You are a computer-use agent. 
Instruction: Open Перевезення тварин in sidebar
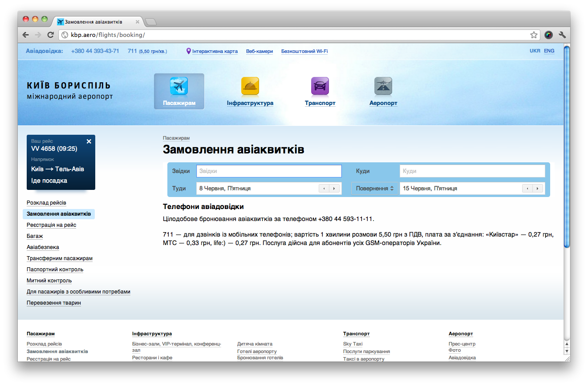[x=54, y=303]
